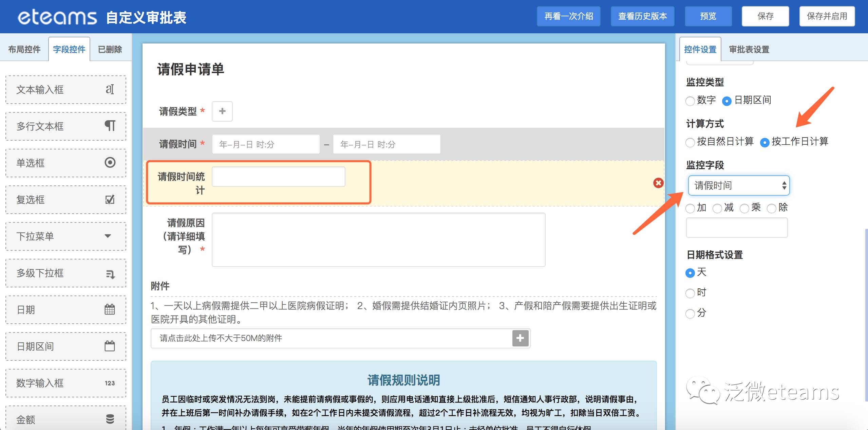Choose 按自然日计算 calculation option
The height and width of the screenshot is (430, 868).
(690, 142)
